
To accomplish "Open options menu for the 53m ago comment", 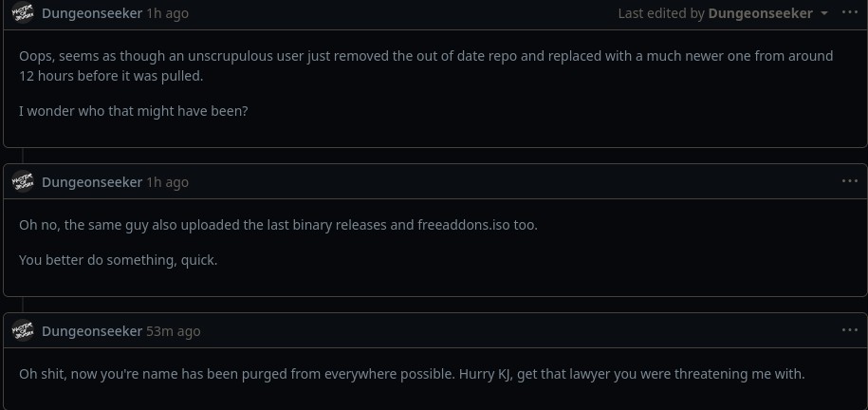I will click(x=850, y=330).
